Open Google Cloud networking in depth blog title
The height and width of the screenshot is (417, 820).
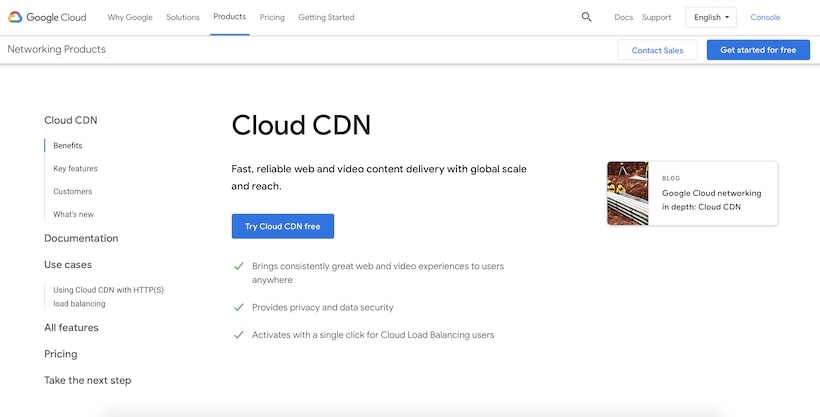[712, 200]
